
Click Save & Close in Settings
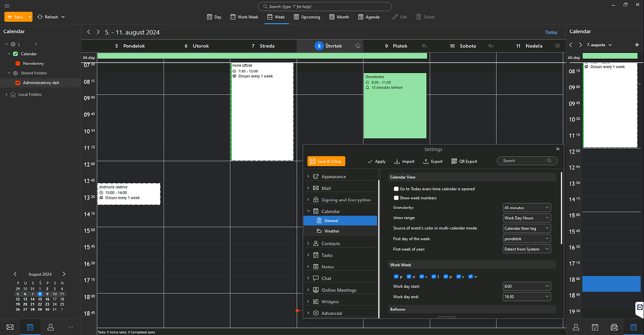point(326,161)
